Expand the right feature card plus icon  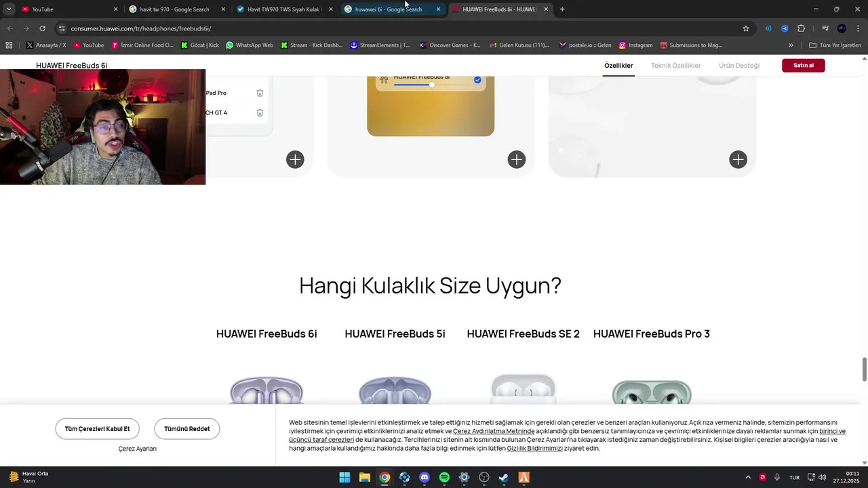coord(738,159)
